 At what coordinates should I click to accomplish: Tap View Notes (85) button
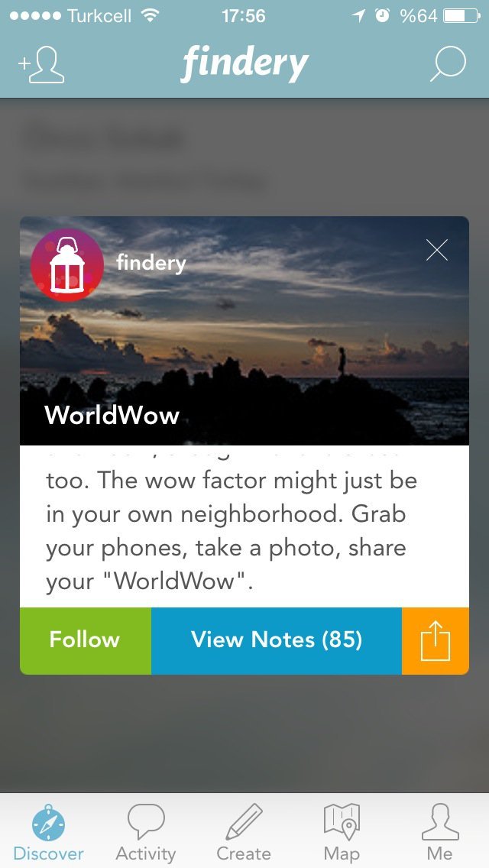277,640
